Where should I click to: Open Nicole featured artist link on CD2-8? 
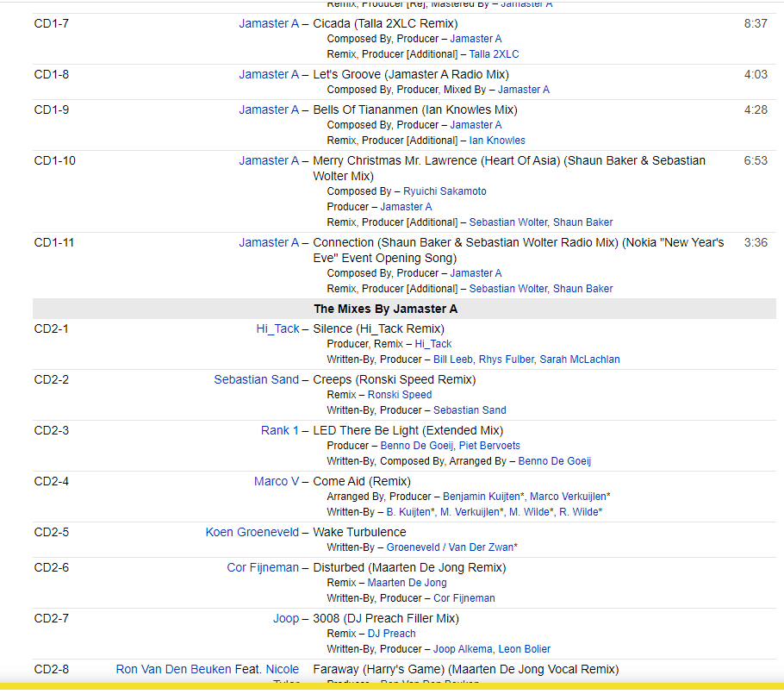282,670
